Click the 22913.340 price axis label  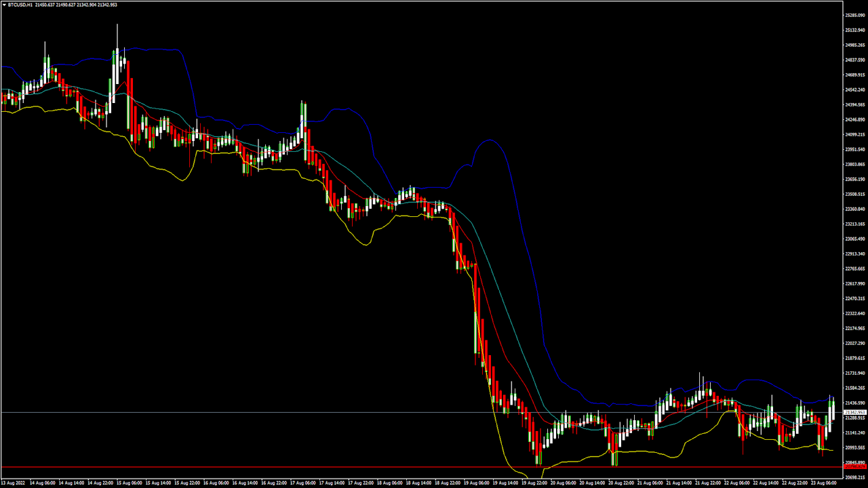856,253
